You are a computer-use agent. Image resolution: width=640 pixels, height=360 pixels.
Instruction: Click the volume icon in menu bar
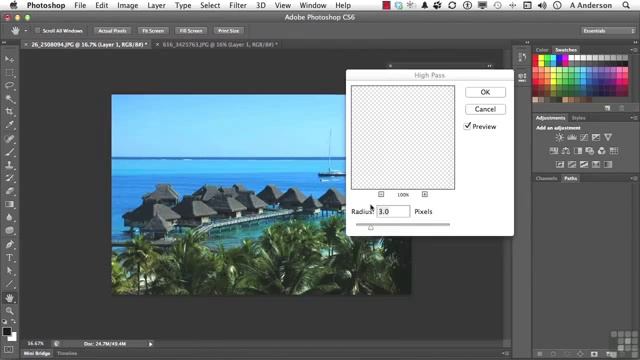tap(542, 5)
